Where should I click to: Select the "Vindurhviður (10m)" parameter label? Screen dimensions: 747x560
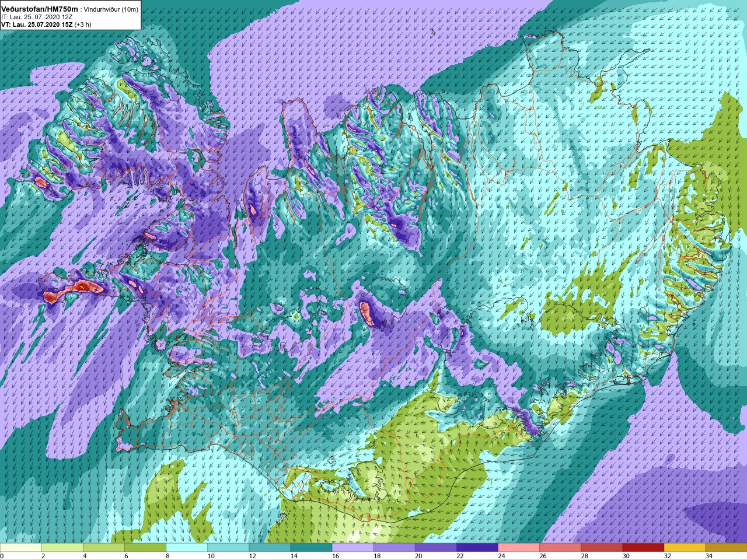(111, 9)
